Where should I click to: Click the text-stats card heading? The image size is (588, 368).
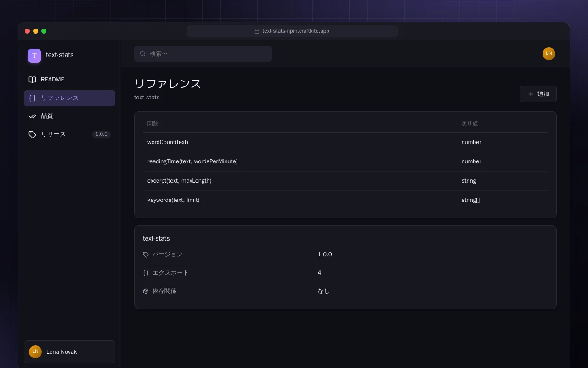(x=156, y=238)
